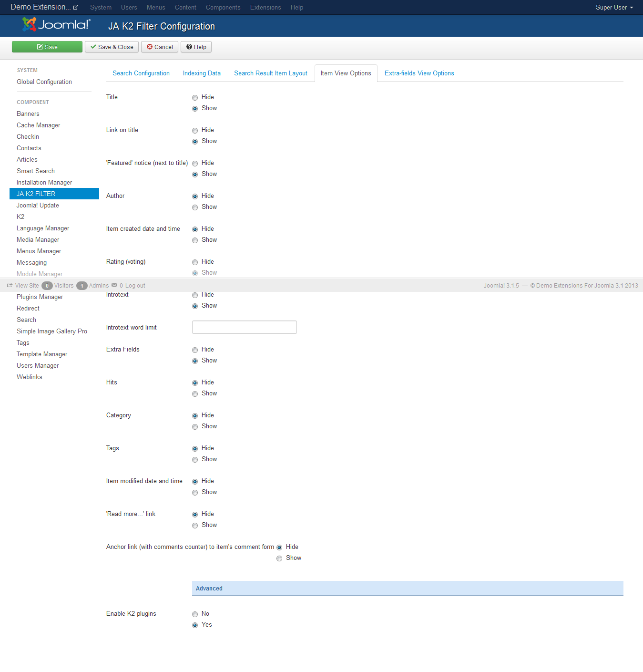Open the Super User dropdown
643x672 pixels.
614,7
